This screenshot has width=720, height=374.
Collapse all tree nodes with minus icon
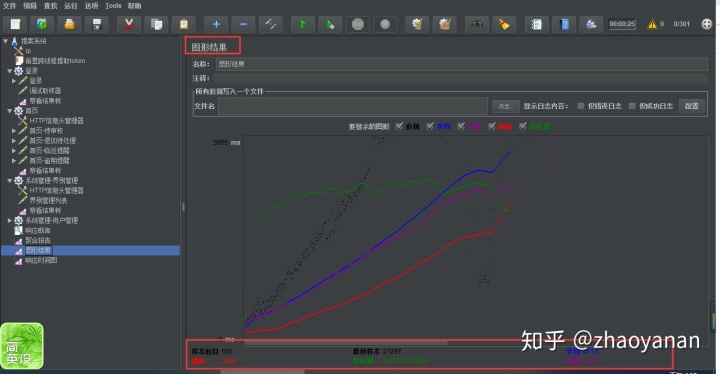pyautogui.click(x=243, y=24)
